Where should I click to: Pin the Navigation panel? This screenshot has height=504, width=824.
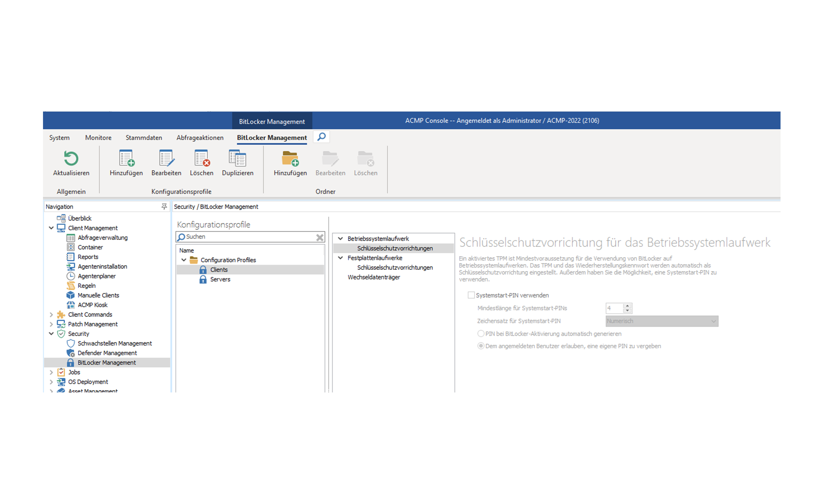pos(164,206)
